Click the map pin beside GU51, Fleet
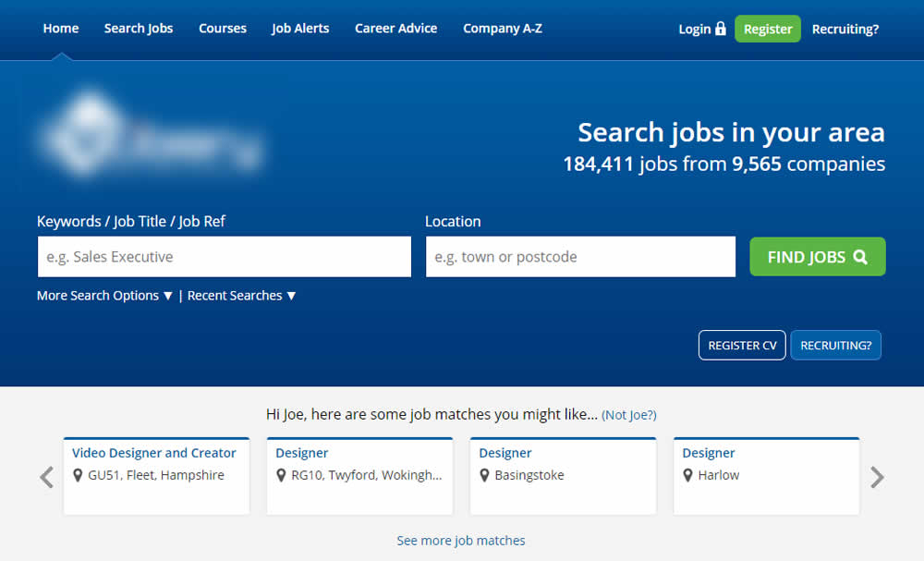 [x=78, y=475]
